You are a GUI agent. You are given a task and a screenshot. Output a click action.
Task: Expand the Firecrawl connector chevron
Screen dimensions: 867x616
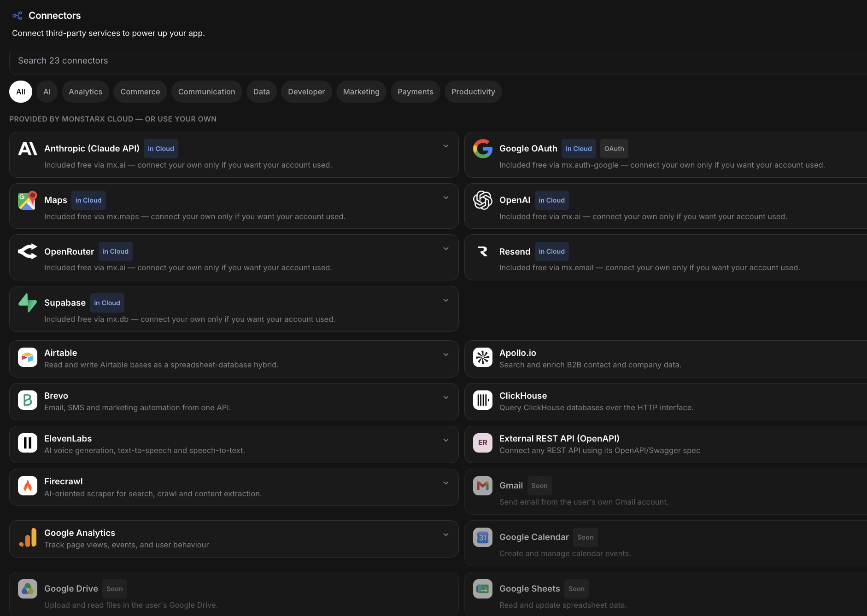click(446, 483)
